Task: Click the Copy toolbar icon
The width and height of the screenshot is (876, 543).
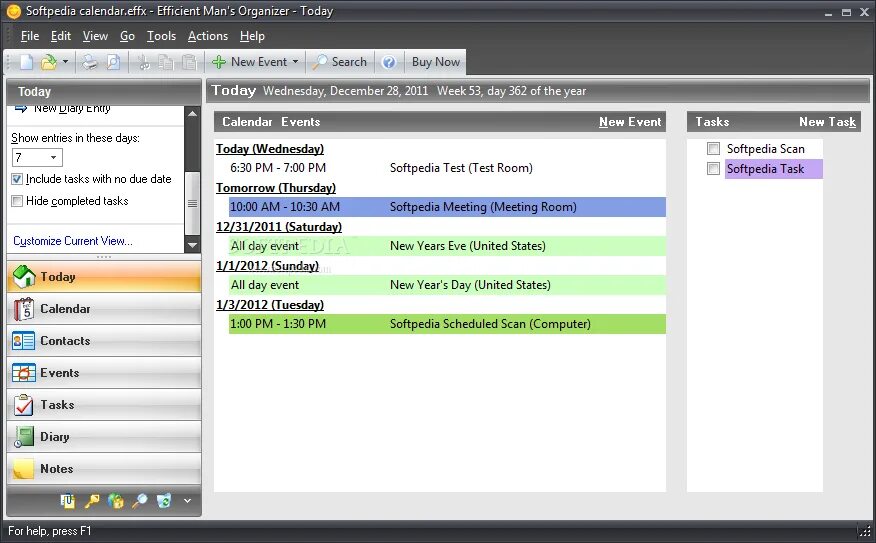Action: click(x=166, y=62)
